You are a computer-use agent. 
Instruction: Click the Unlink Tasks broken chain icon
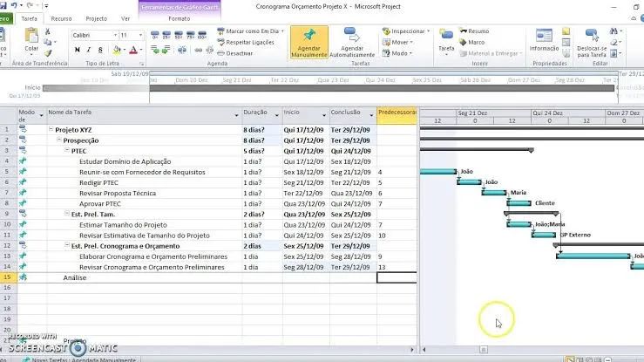click(209, 50)
